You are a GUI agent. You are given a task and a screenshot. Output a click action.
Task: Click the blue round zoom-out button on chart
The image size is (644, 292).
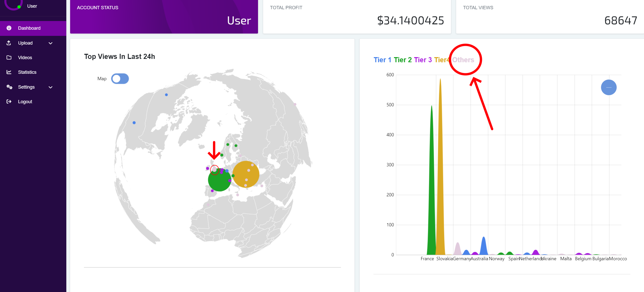(608, 87)
